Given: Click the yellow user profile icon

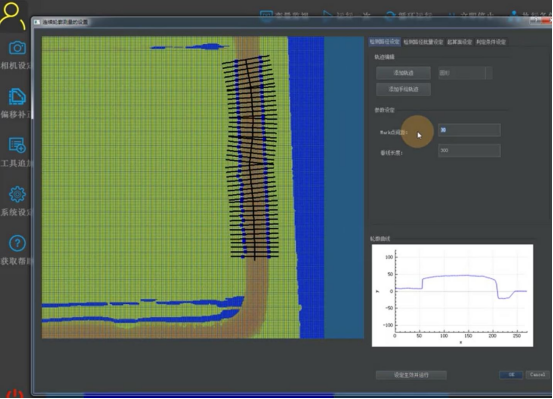Looking at the screenshot, I should [x=13, y=15].
